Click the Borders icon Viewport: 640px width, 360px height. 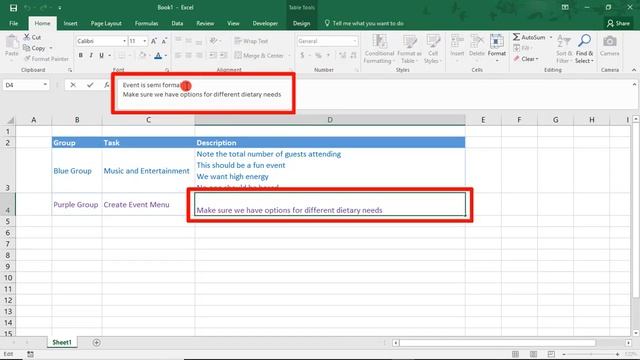[x=122, y=55]
